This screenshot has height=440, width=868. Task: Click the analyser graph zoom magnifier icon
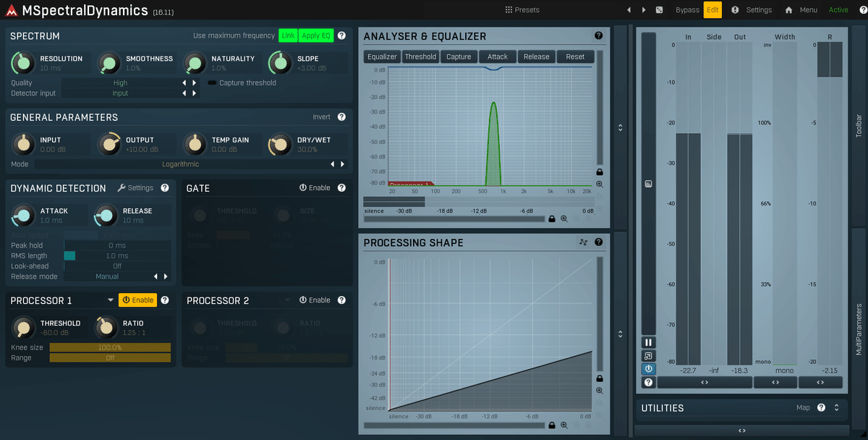point(600,185)
